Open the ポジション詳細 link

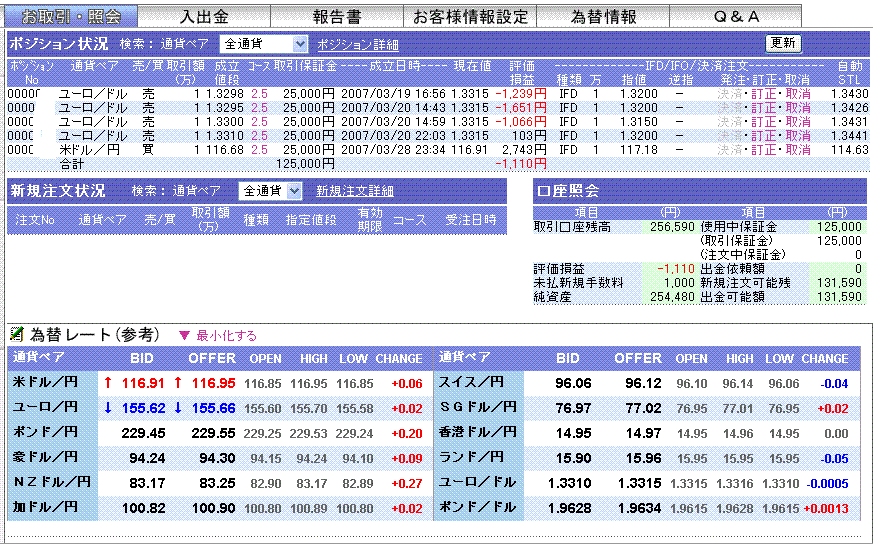(358, 45)
